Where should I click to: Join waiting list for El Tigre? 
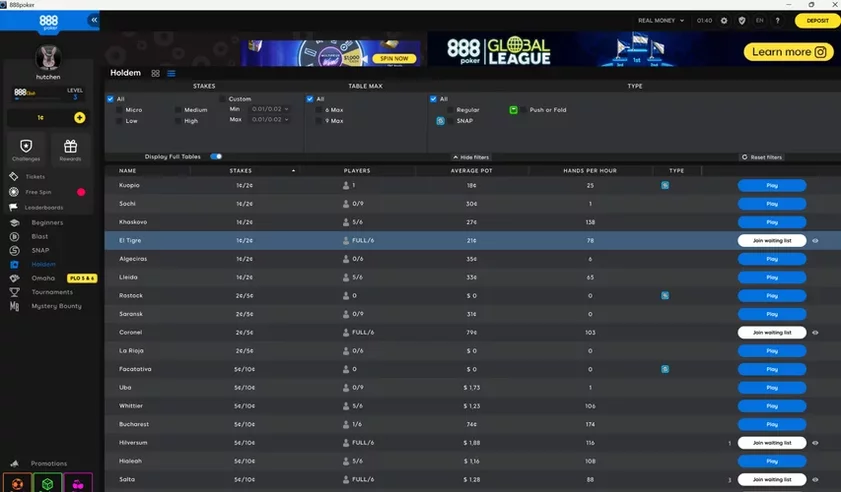tap(772, 240)
